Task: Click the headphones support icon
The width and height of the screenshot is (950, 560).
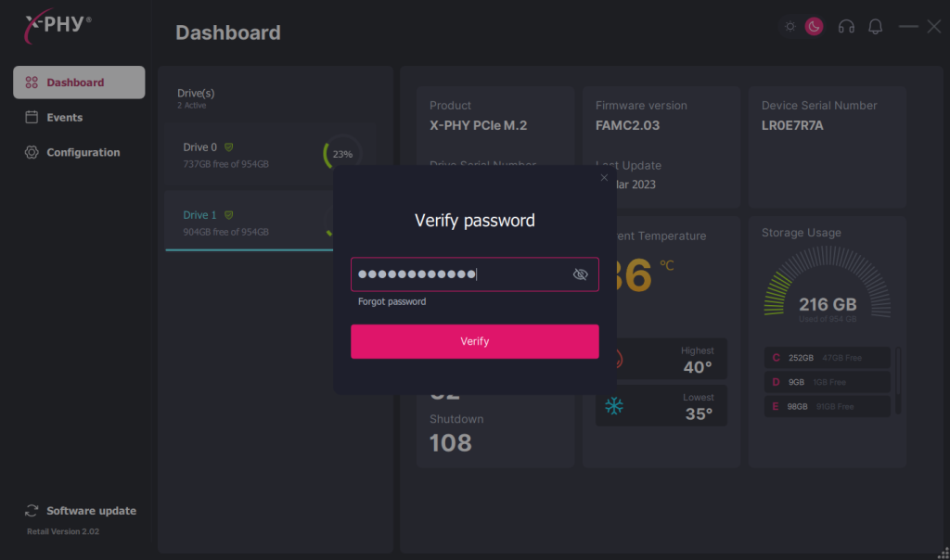Action: click(846, 27)
